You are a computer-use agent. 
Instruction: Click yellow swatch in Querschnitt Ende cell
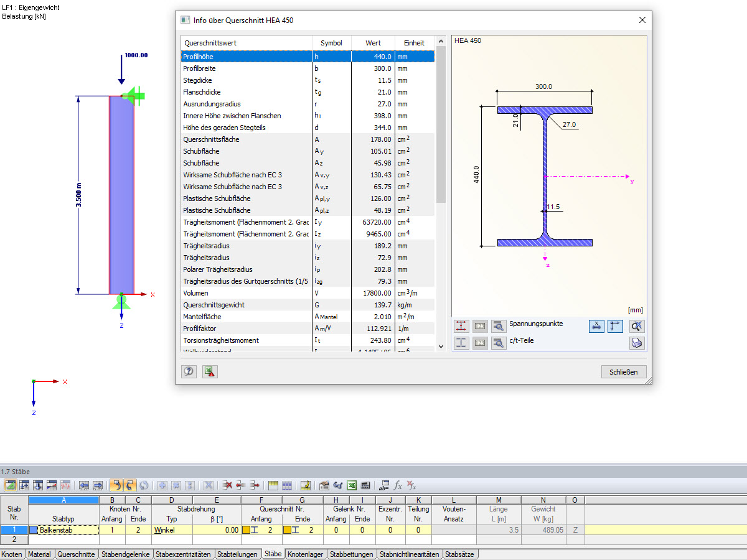(x=287, y=530)
